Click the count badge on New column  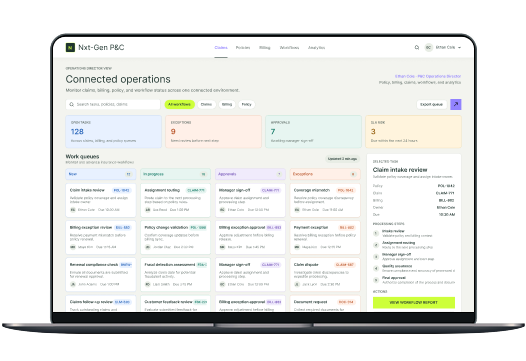pyautogui.click(x=128, y=174)
